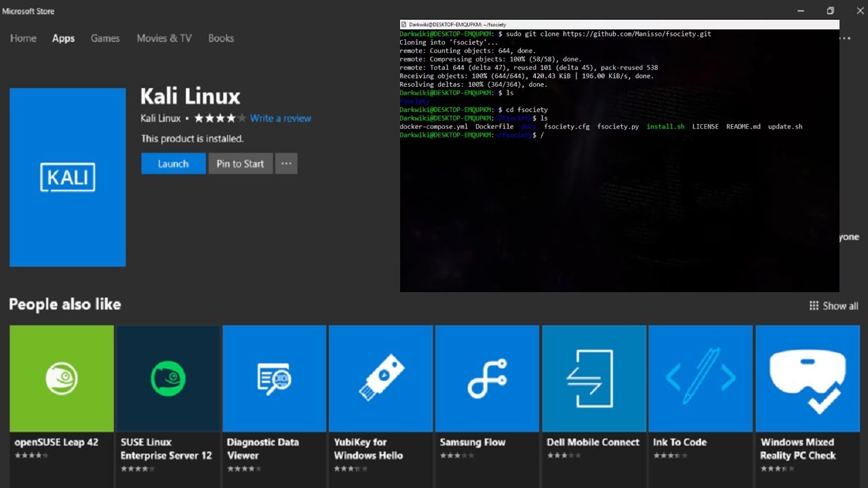Open the SUSE Linux Enterprise Server 12 icon
This screenshot has height=488, width=868.
click(x=168, y=378)
